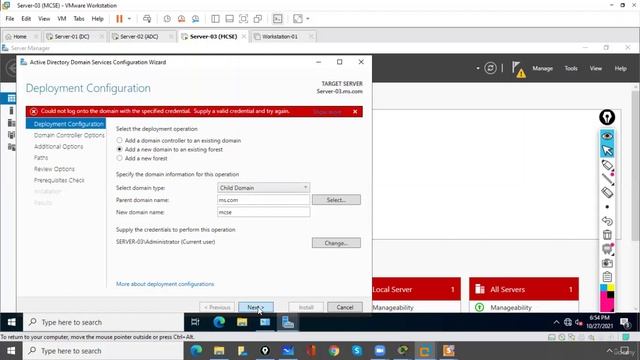Image resolution: width=640 pixels, height=360 pixels.
Task: Click the New domain name field
Action: pos(263,212)
